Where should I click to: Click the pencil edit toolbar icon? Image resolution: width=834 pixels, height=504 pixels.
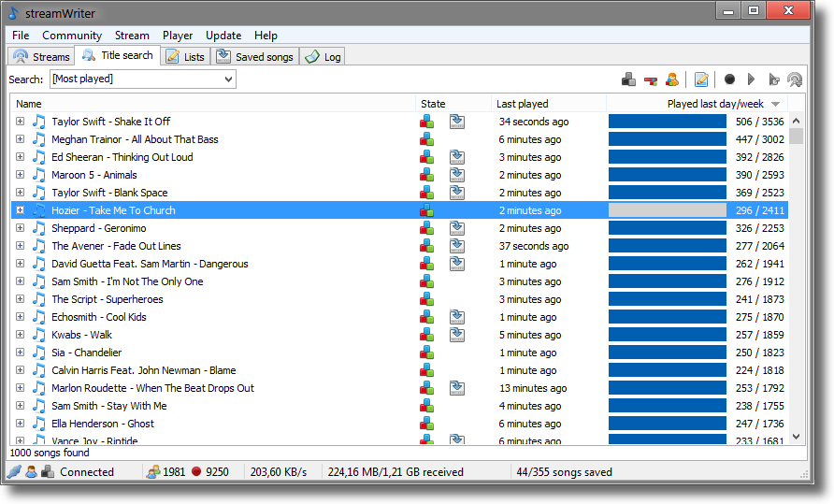pos(701,79)
